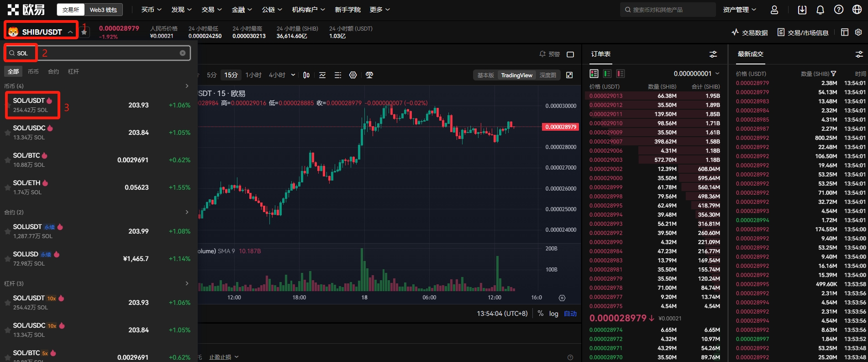Click the rectangle icon beside 预警

[570, 54]
